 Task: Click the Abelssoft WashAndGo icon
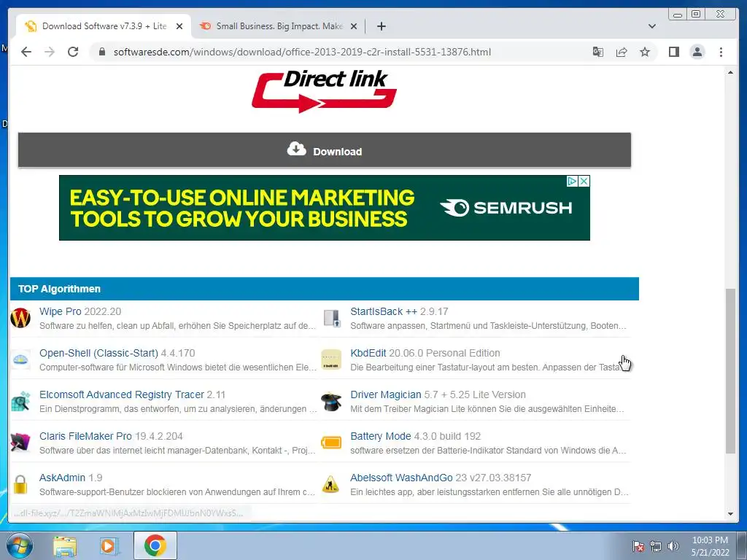click(x=330, y=484)
